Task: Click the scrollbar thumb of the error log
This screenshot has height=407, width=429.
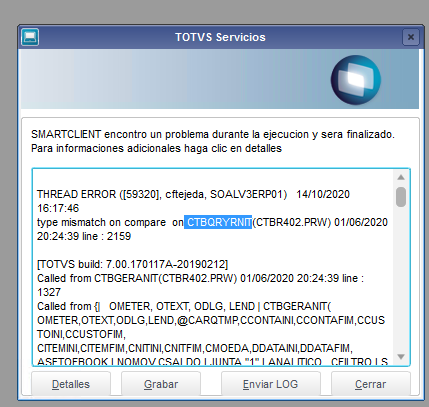Action: click(401, 197)
